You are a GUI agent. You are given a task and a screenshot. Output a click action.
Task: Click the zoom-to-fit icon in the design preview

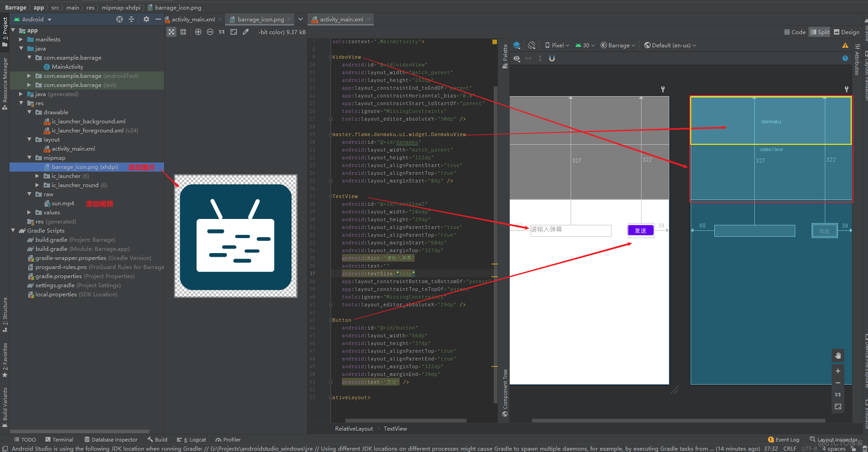coord(838,406)
